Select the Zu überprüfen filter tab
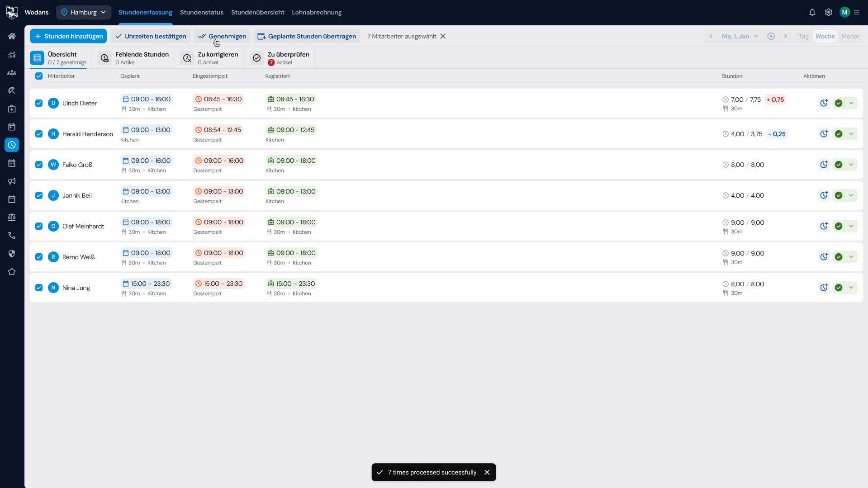 tap(280, 58)
